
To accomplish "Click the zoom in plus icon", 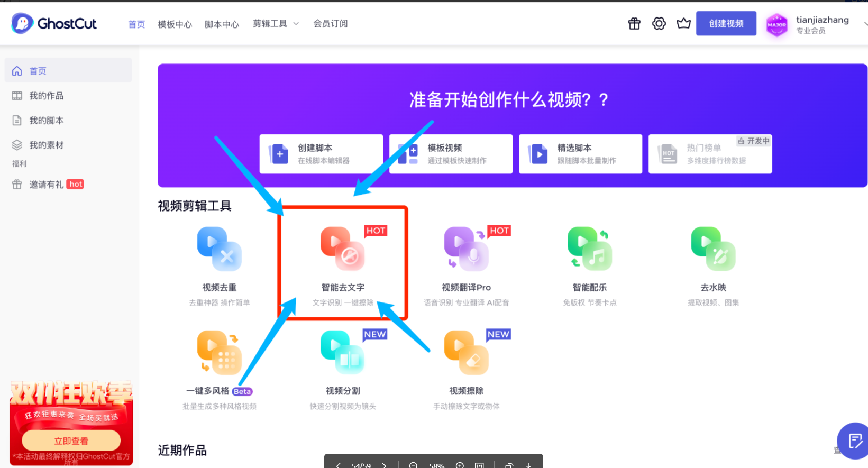I will click(460, 465).
